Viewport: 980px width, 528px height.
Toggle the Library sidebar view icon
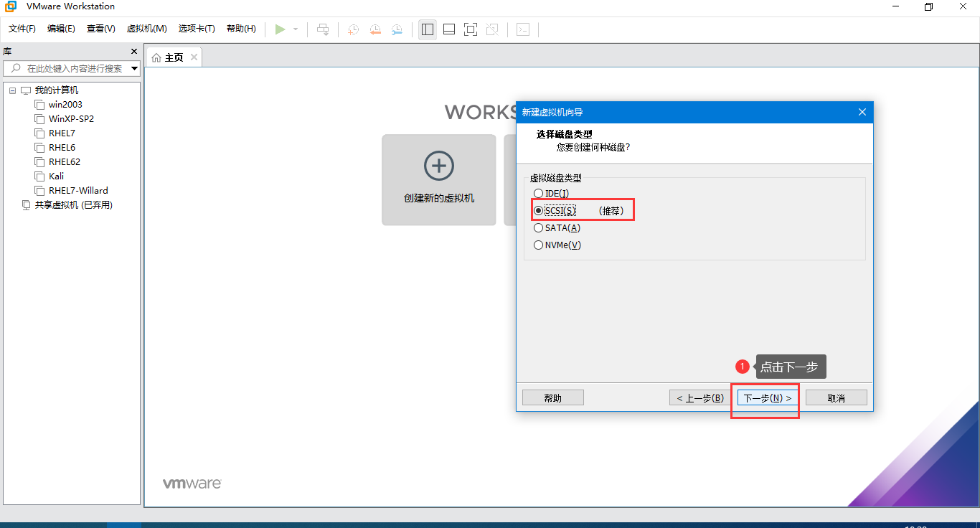click(x=428, y=29)
